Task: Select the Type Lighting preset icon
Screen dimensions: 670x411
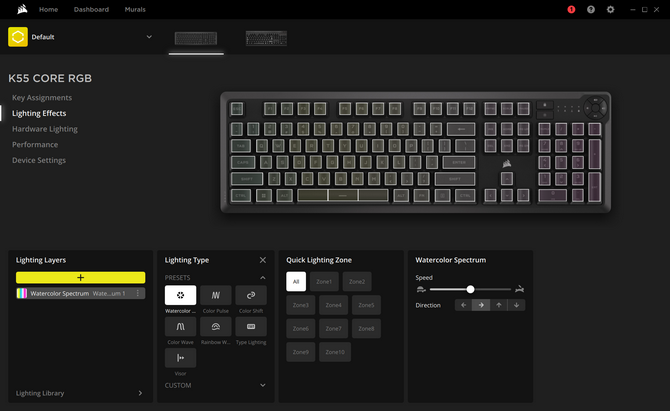Action: point(251,326)
